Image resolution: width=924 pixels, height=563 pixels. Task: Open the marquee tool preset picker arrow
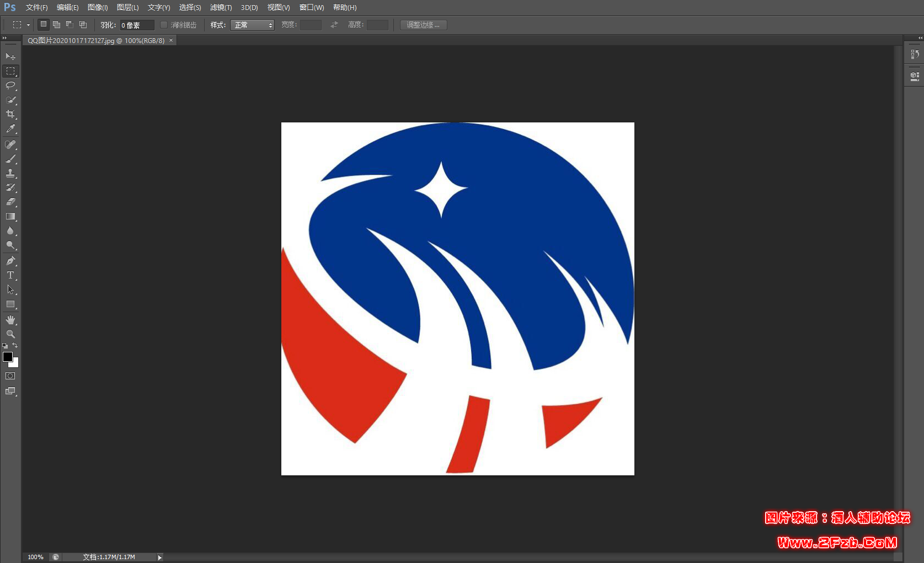coord(28,25)
